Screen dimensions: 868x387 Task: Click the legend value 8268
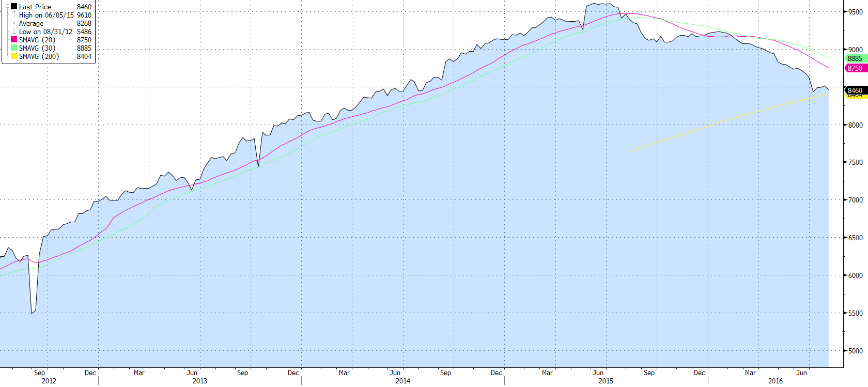[84, 23]
